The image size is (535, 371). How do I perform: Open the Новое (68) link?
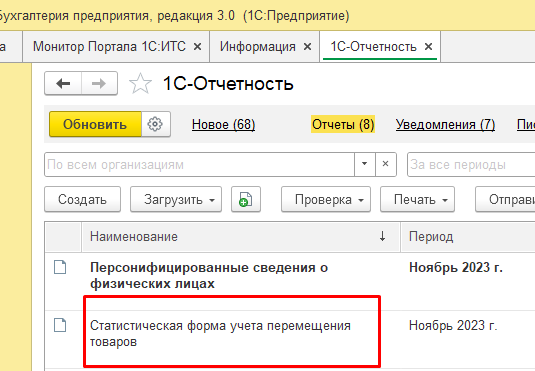point(223,124)
